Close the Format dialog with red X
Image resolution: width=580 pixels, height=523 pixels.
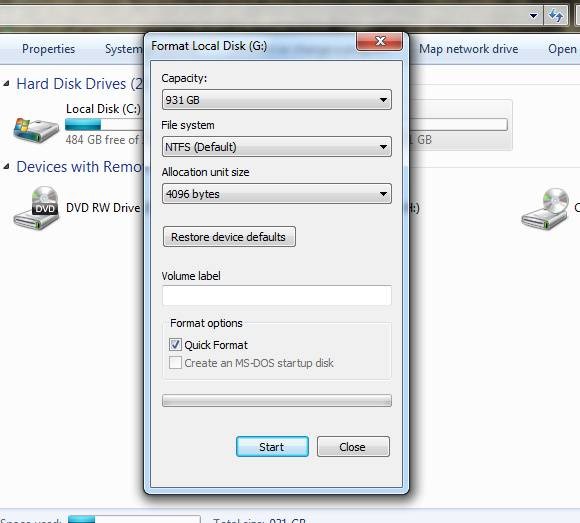click(x=379, y=41)
